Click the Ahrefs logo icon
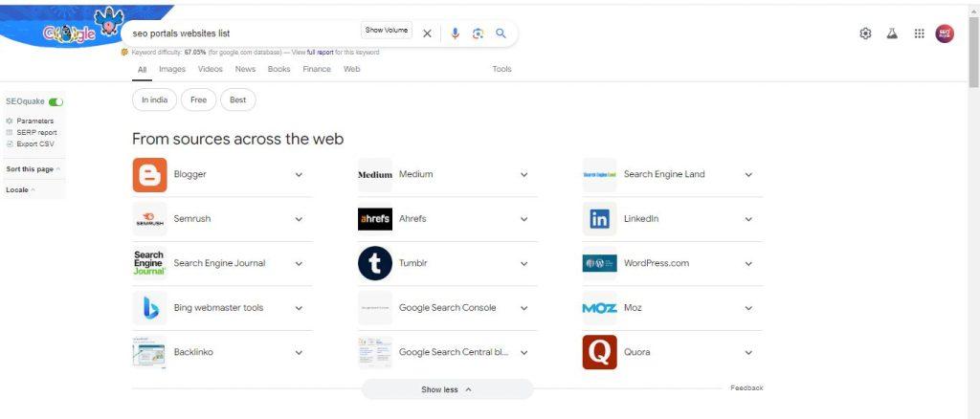This screenshot has width=980, height=419. (375, 219)
